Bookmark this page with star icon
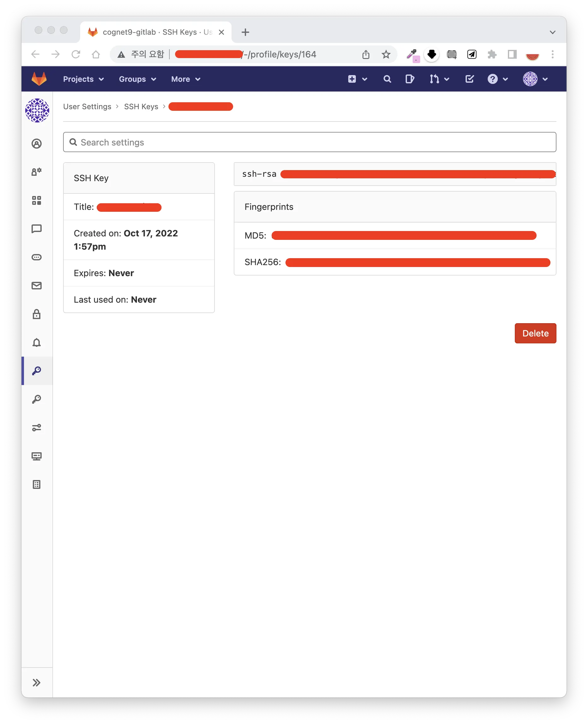588x724 pixels. click(385, 54)
